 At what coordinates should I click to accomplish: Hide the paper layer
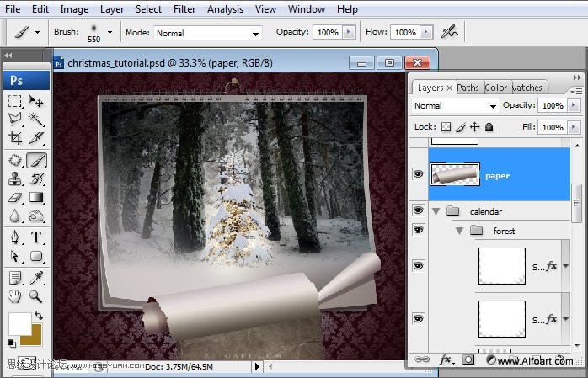pos(418,173)
